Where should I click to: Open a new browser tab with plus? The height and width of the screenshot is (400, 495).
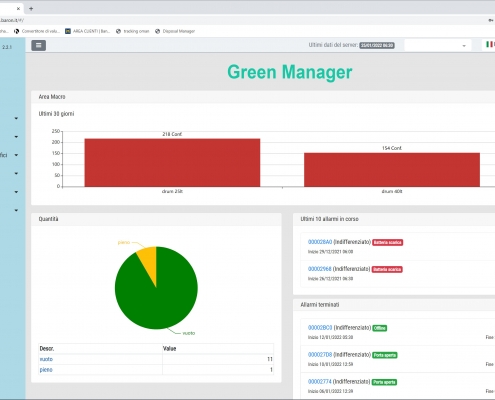tap(31, 9)
